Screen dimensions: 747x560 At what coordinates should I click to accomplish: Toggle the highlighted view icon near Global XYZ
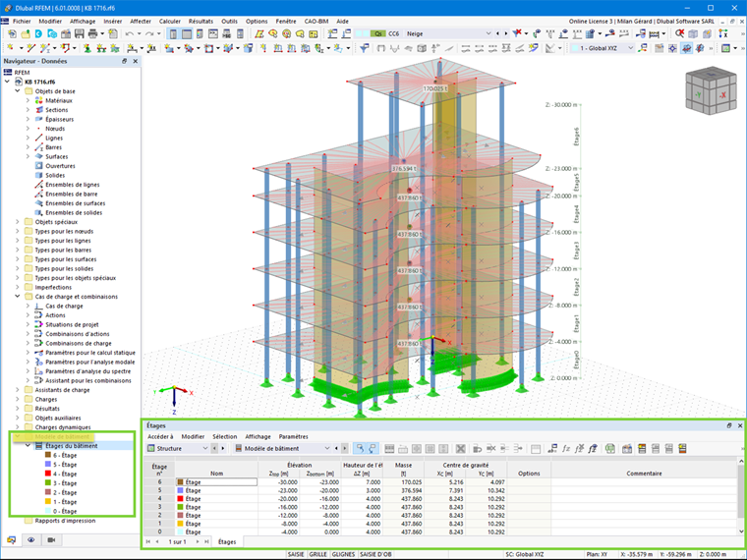click(686, 48)
